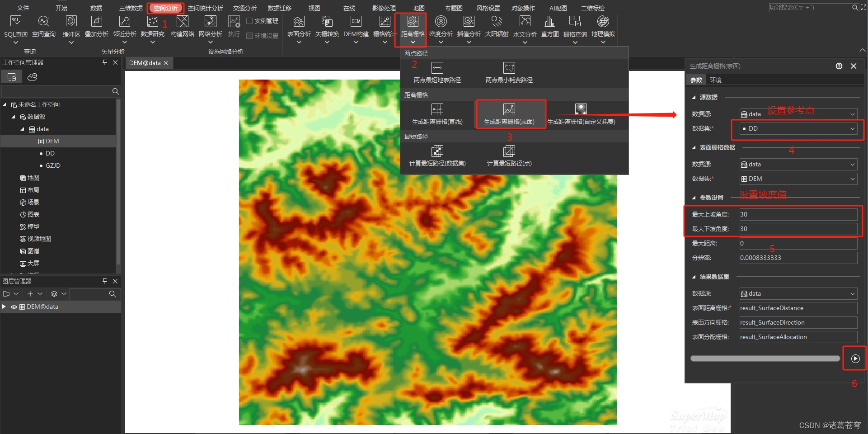
Task: Hide the DEM@data layer
Action: point(14,307)
